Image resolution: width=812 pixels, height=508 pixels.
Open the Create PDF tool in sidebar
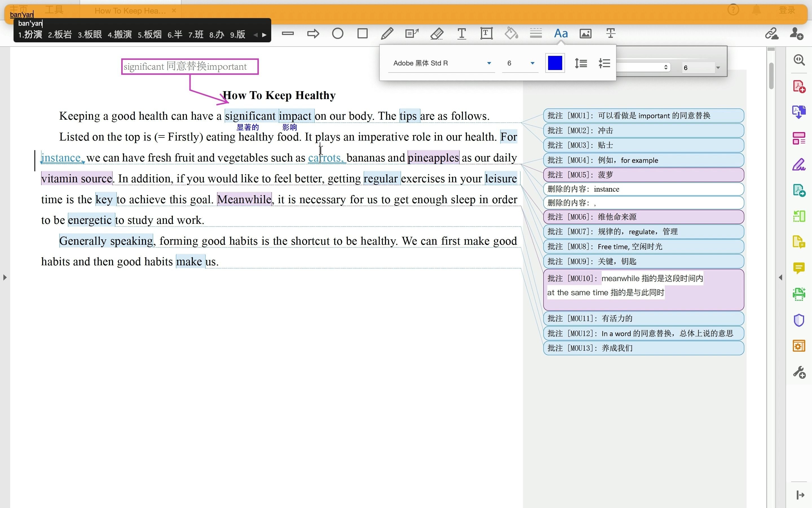(799, 86)
